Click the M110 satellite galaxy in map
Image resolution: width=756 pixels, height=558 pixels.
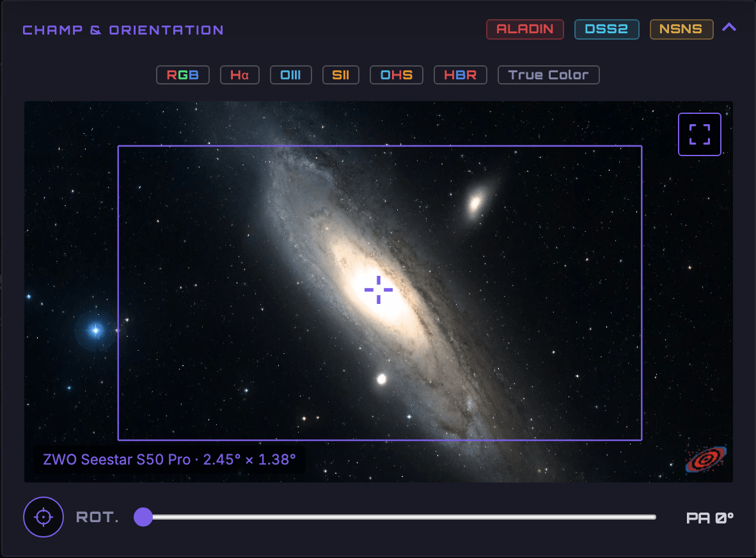[476, 203]
